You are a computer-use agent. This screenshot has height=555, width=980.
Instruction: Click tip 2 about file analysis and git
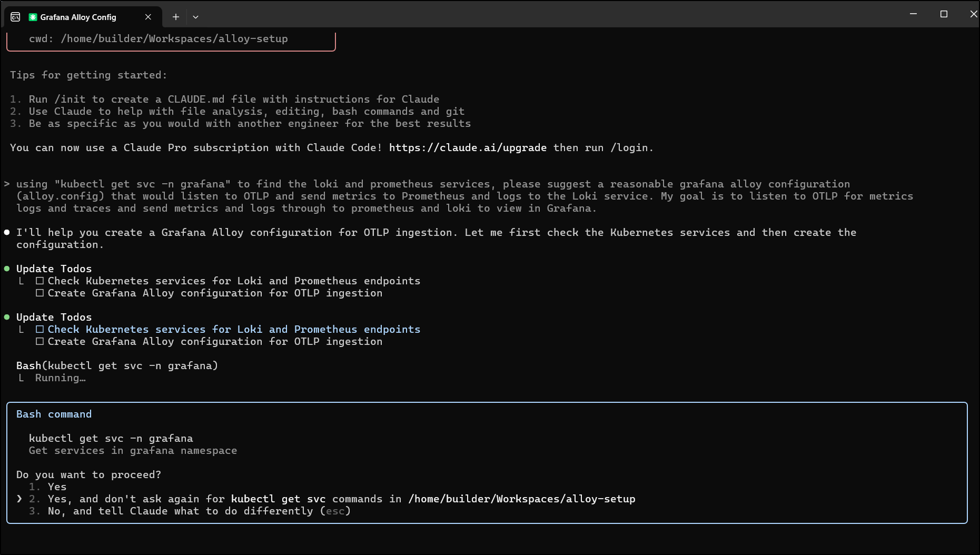[x=237, y=112]
